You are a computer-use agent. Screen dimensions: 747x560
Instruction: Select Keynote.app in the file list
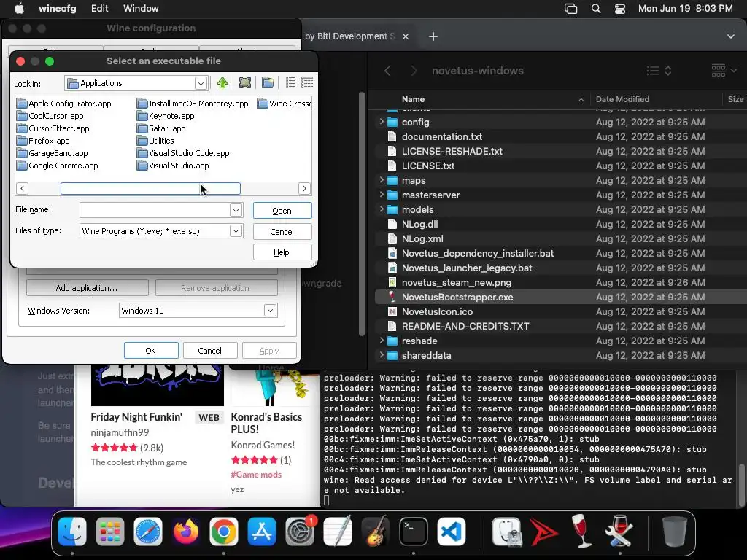pos(166,116)
